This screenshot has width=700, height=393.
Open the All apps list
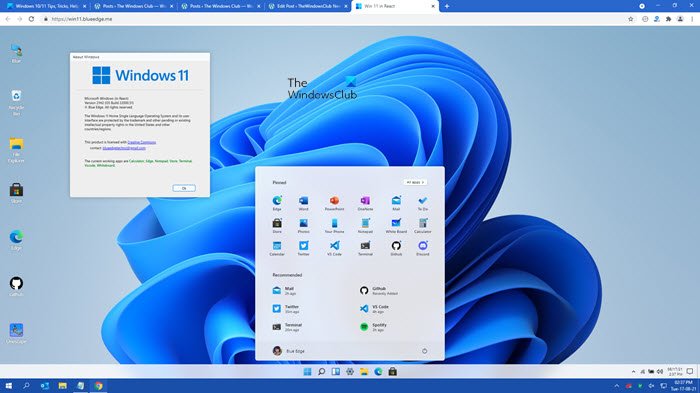coord(415,182)
